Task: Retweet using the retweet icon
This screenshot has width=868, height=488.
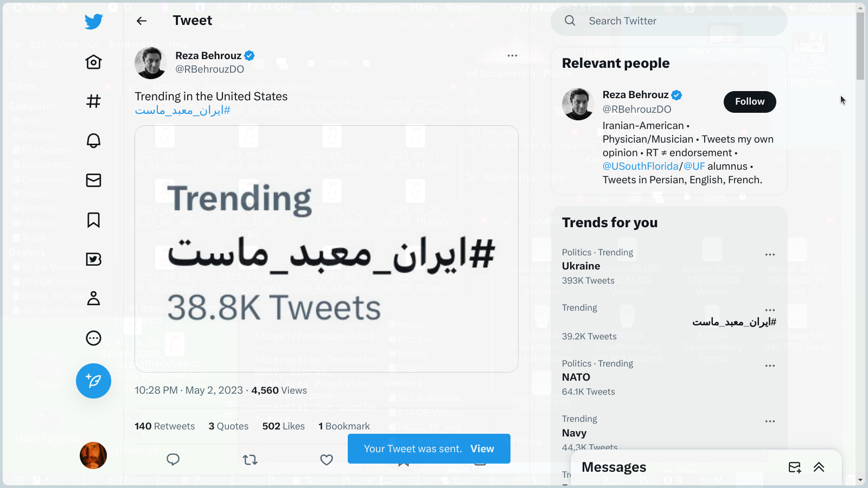Action: (250, 460)
